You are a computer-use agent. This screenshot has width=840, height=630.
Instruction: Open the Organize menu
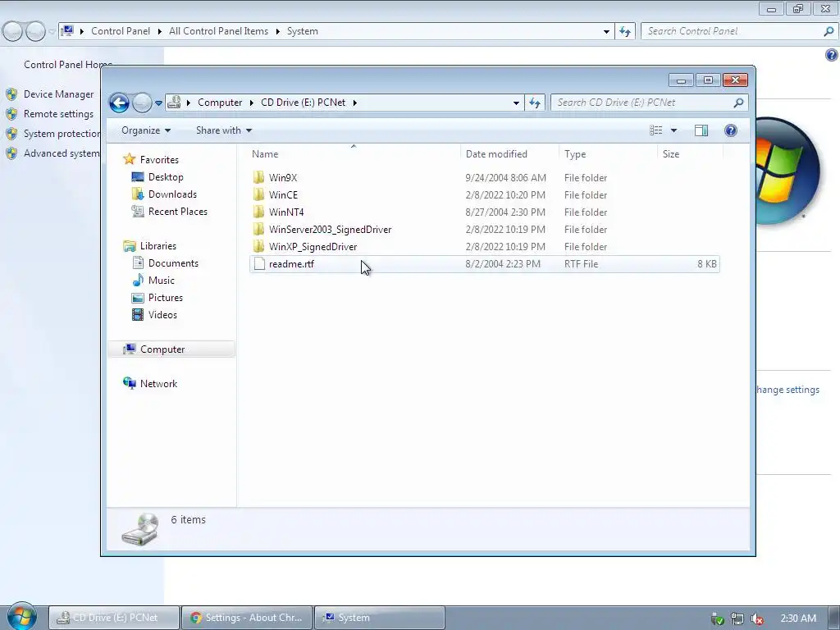[146, 130]
